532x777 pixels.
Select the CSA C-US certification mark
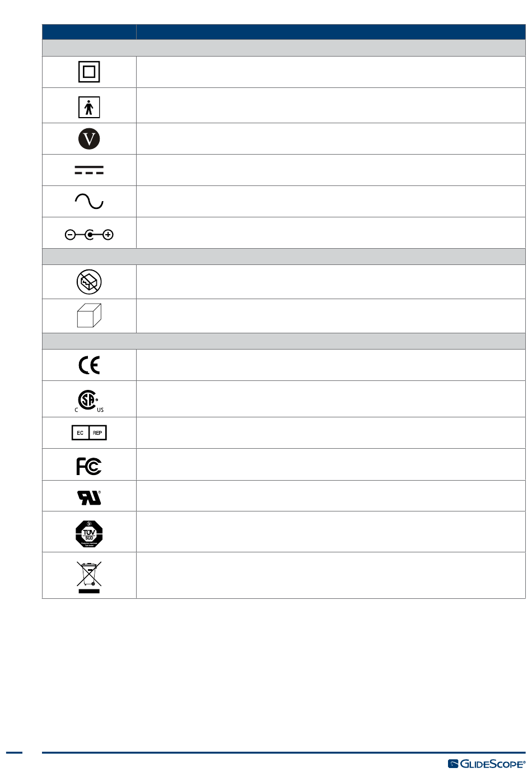click(89, 401)
